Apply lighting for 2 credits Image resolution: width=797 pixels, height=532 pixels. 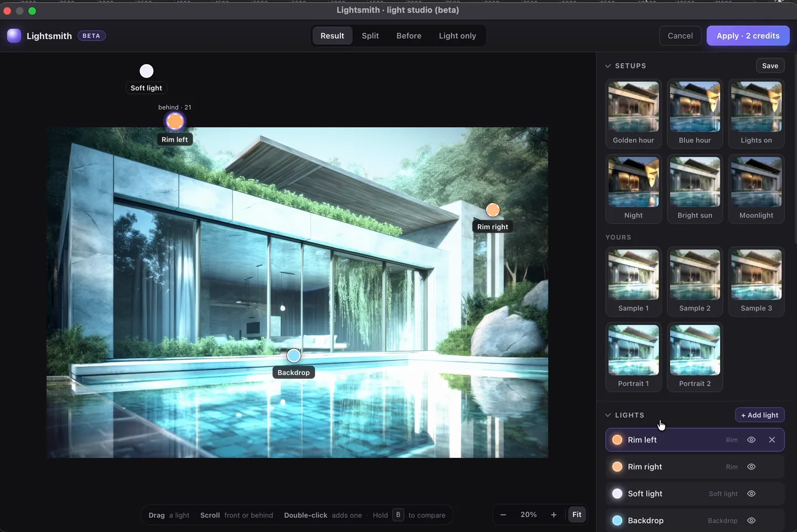click(x=748, y=36)
